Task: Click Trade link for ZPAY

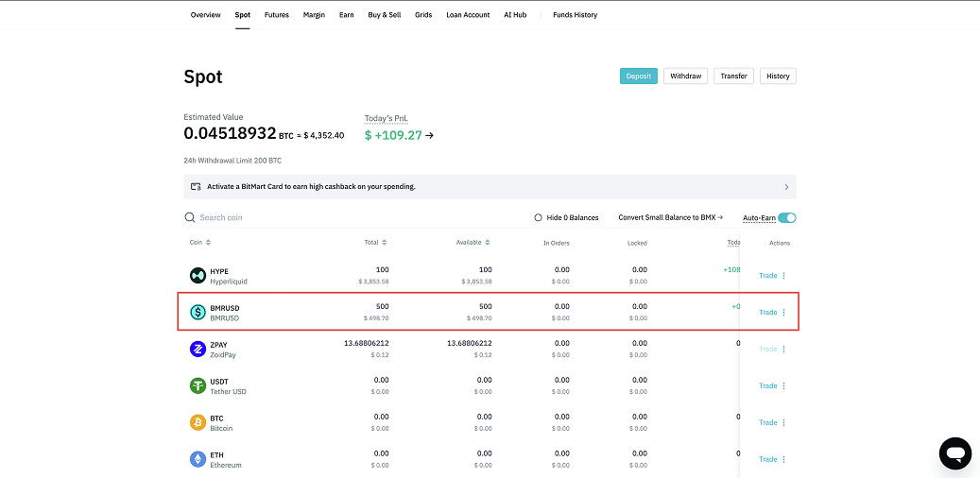Action: [x=768, y=350]
